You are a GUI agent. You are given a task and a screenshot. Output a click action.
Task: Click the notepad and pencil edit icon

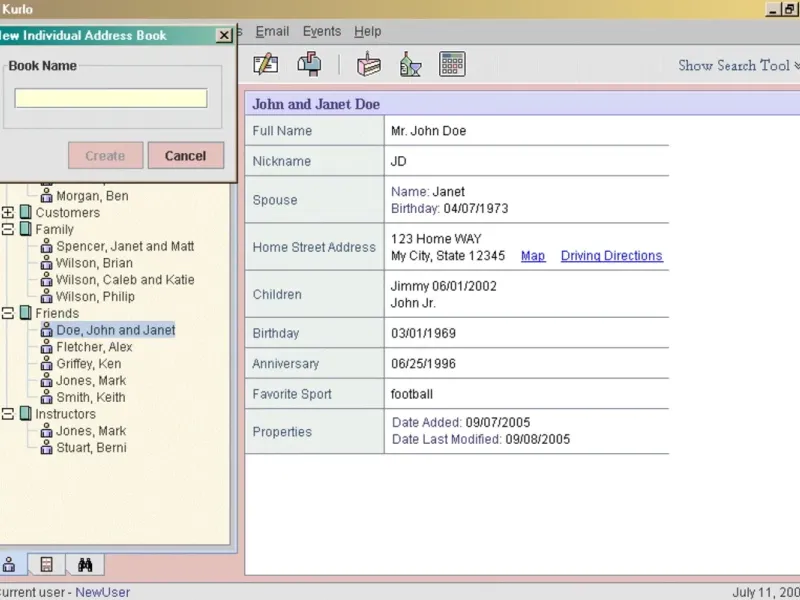266,64
